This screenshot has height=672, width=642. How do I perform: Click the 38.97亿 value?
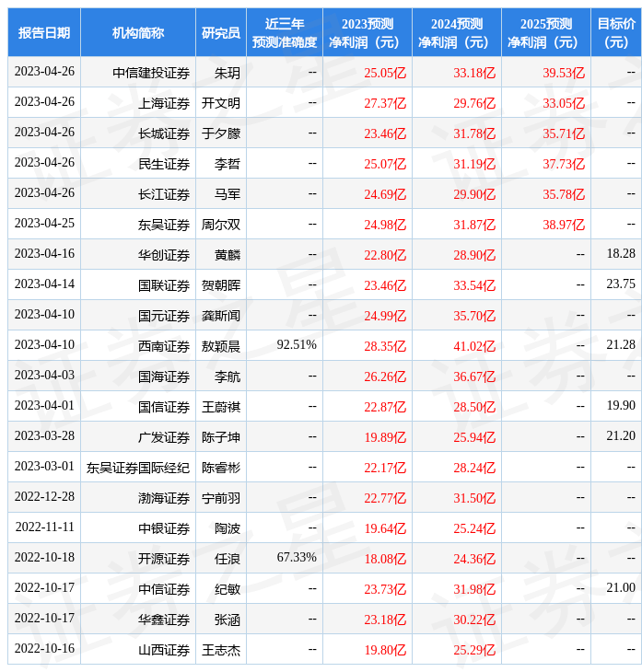[564, 225]
